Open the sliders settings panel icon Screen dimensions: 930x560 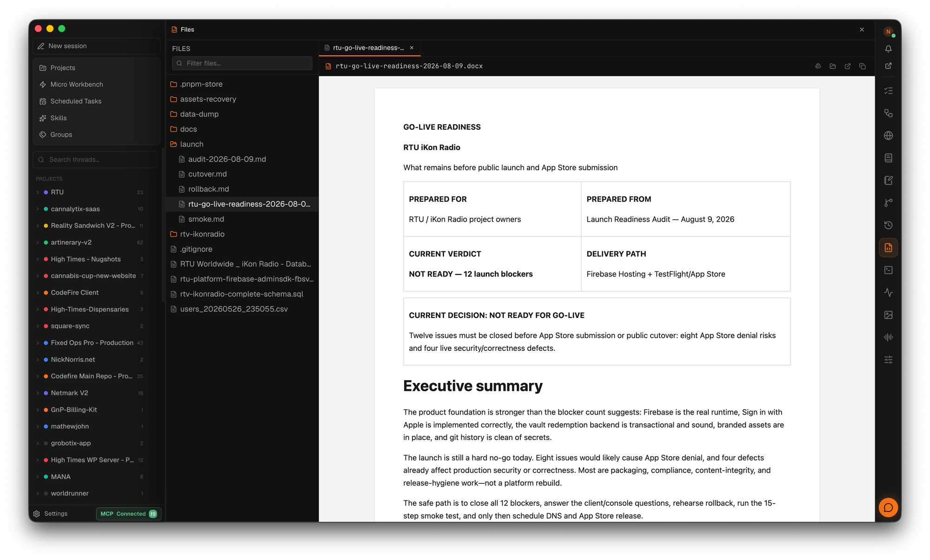click(x=888, y=360)
